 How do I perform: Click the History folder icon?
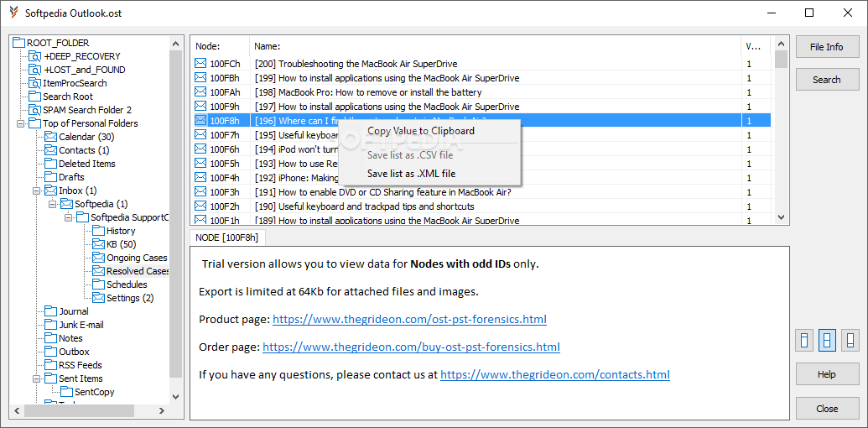point(98,231)
